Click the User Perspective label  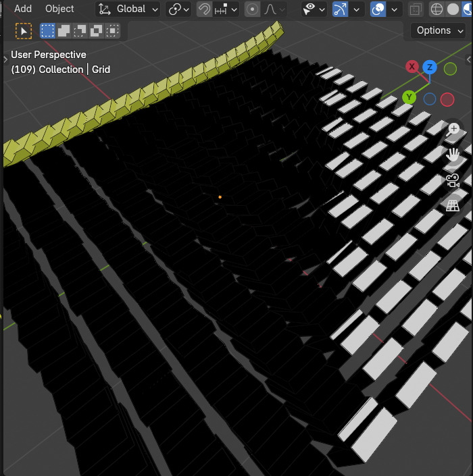[49, 55]
